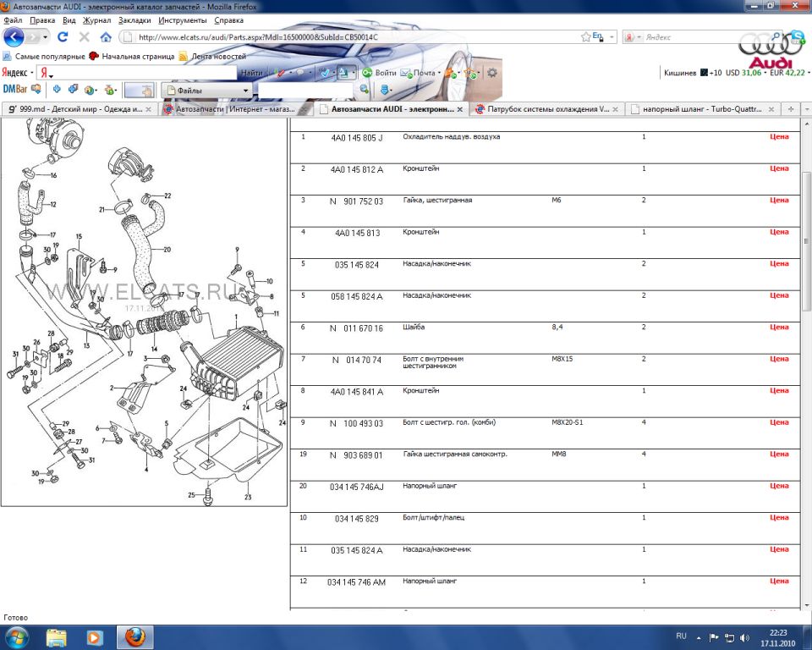
Task: Open the list all tabs dropdown
Action: tap(806, 109)
